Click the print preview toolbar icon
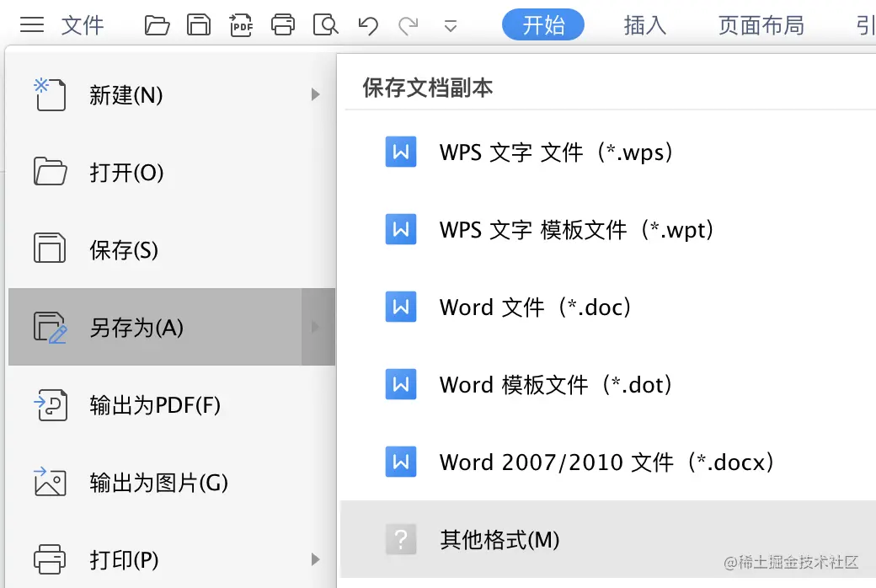This screenshot has width=876, height=588. [x=326, y=25]
